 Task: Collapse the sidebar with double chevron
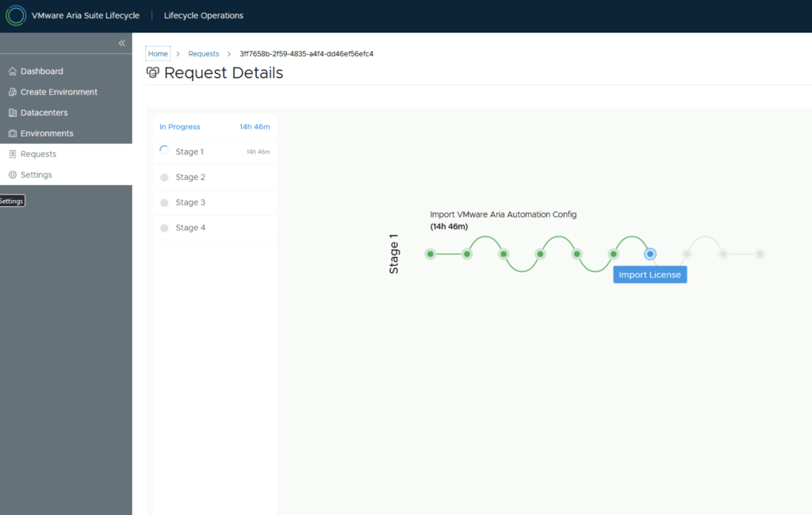point(121,43)
